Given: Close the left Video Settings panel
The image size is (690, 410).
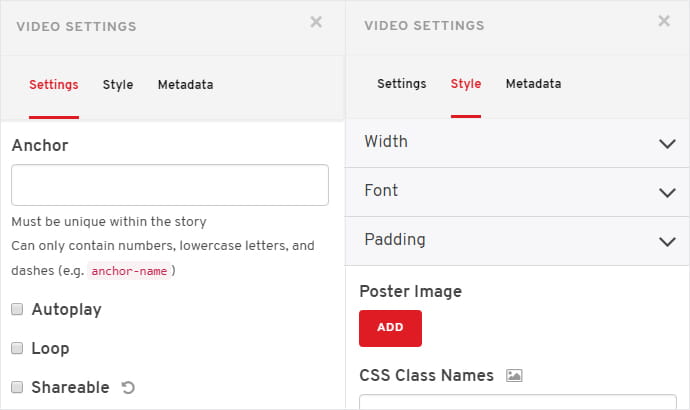Looking at the screenshot, I should 316,22.
